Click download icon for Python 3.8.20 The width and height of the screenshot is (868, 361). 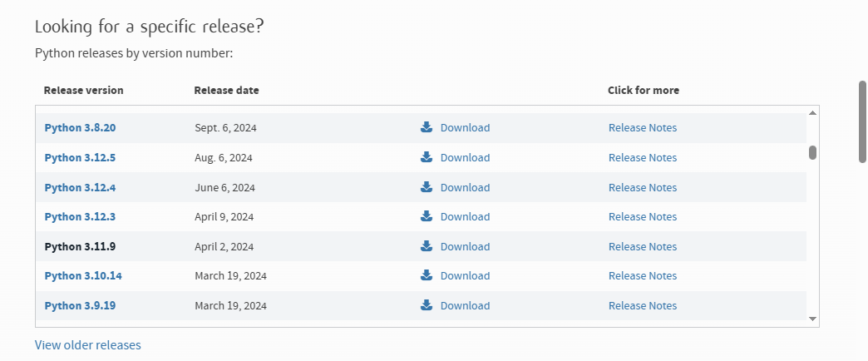pyautogui.click(x=427, y=127)
